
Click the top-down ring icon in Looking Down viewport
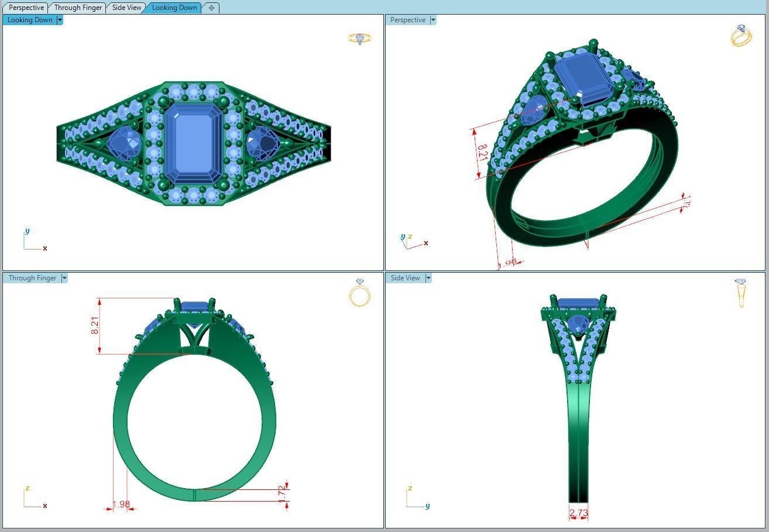point(360,39)
